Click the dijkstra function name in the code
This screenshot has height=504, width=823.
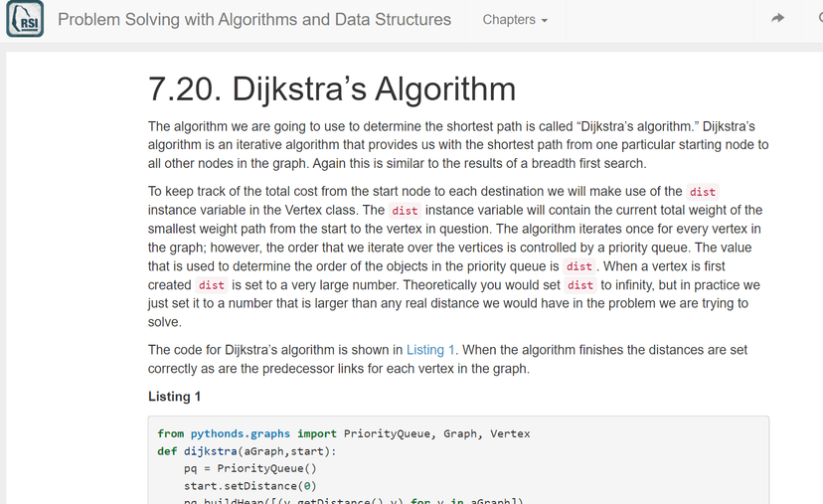205,450
